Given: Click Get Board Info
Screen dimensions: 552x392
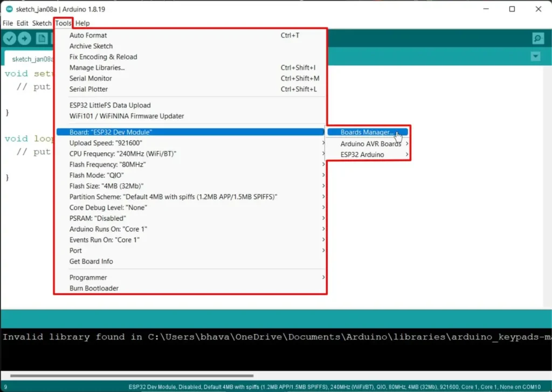Looking at the screenshot, I should (91, 262).
